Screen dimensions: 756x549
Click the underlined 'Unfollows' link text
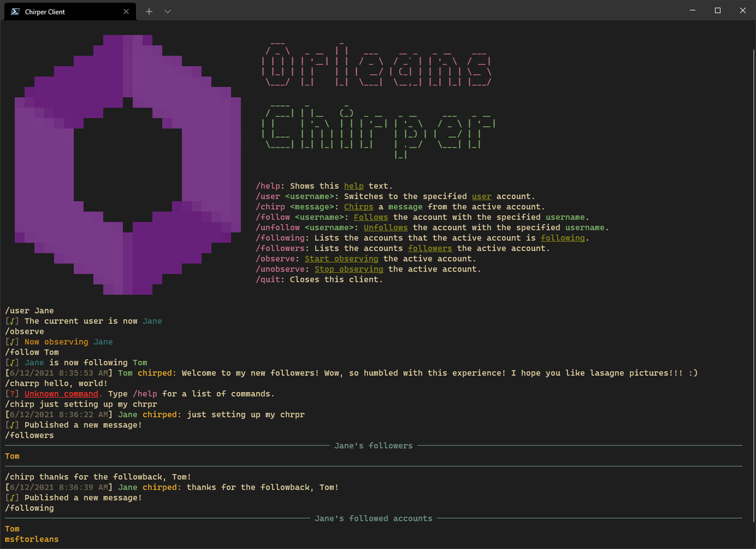(x=386, y=228)
